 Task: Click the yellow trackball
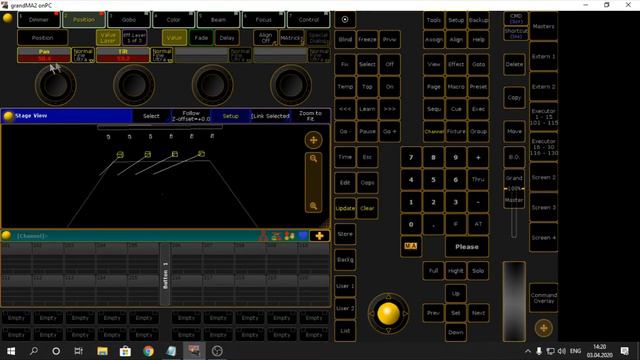388,313
